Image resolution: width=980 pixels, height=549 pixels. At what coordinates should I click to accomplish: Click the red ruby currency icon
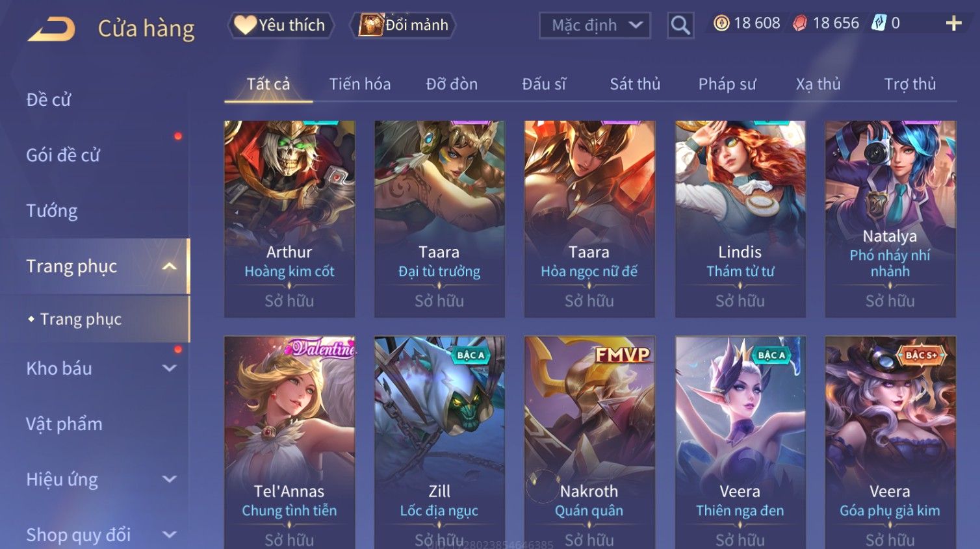click(x=800, y=23)
